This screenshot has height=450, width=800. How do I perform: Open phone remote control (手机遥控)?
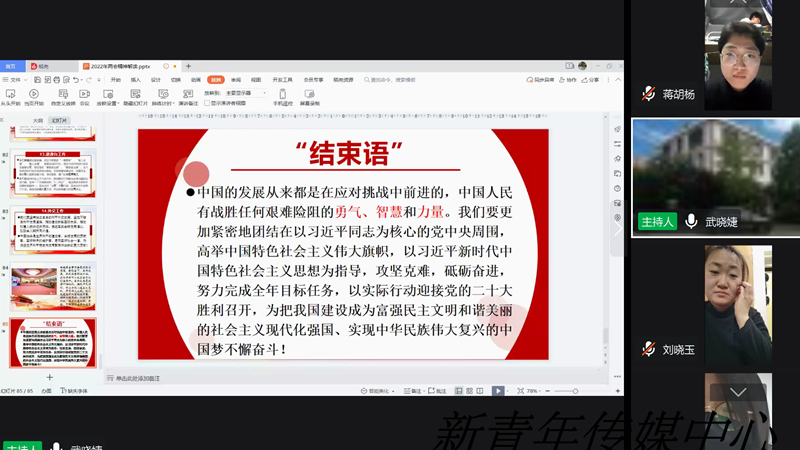point(283,95)
